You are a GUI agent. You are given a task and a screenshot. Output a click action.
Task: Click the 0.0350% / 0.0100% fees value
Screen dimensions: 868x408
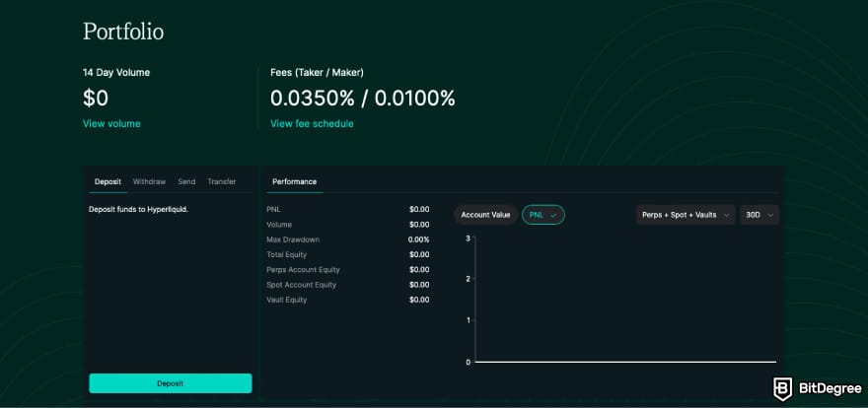[363, 99]
